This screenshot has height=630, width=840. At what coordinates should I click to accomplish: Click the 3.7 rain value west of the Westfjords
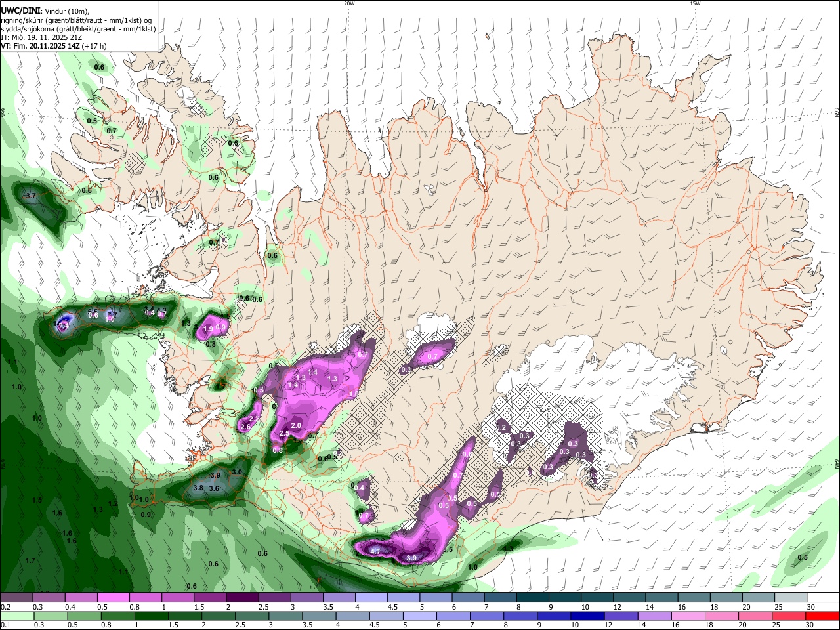coord(30,196)
